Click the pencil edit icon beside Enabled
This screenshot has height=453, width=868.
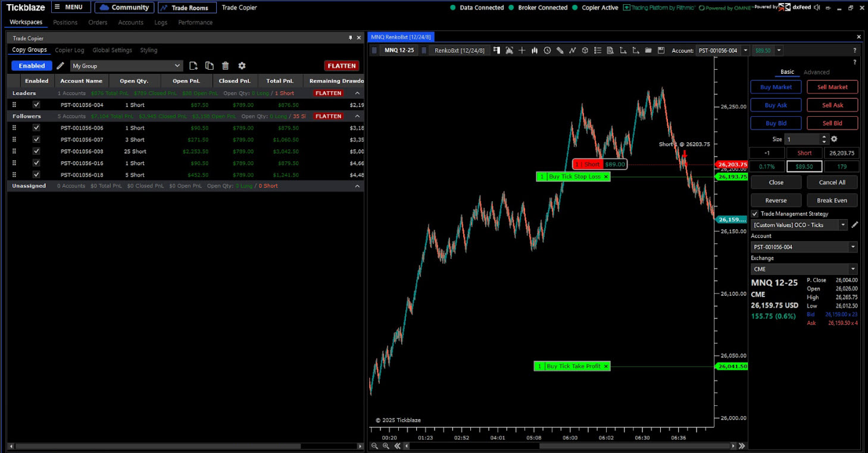(x=60, y=66)
